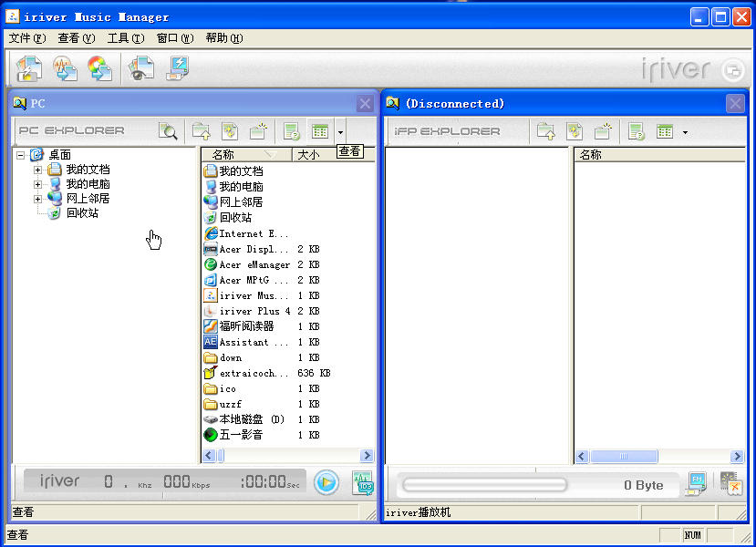Click the properties sheet icon in PC Explorer toolbar
The height and width of the screenshot is (547, 756).
click(x=292, y=130)
